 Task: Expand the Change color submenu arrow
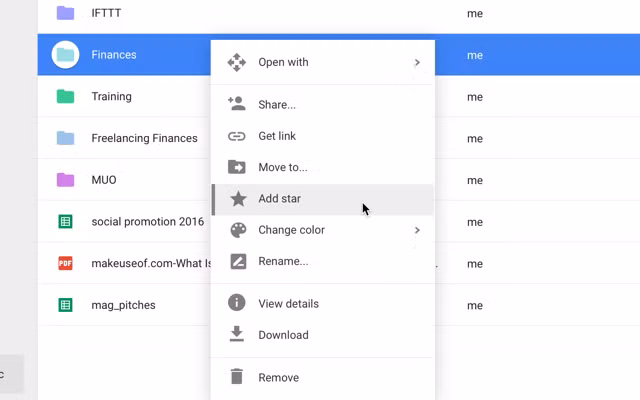[x=417, y=230]
